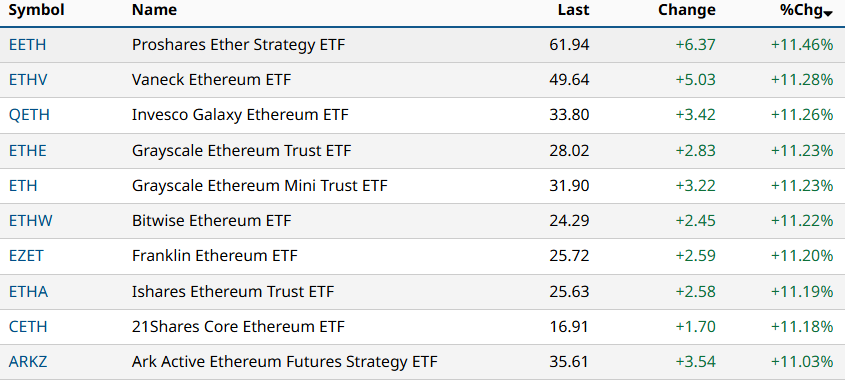Open the ETH symbol link
The width and height of the screenshot is (845, 382).
click(x=23, y=186)
